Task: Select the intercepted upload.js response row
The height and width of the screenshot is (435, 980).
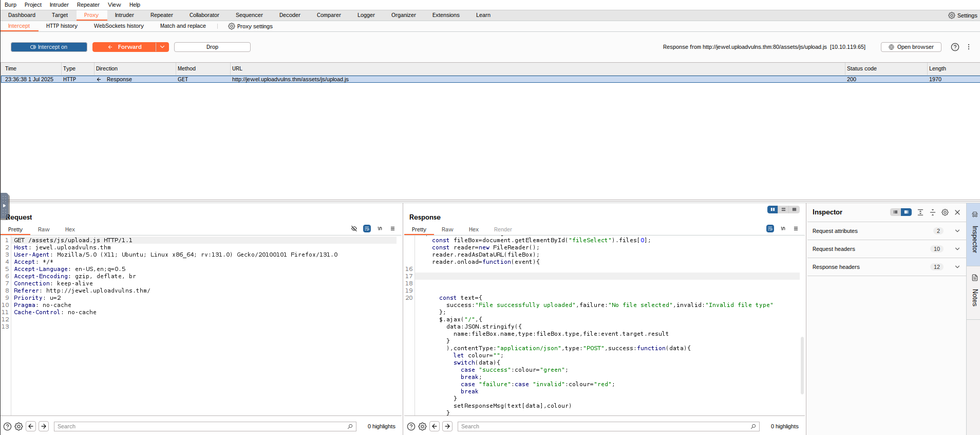Action: (490, 79)
